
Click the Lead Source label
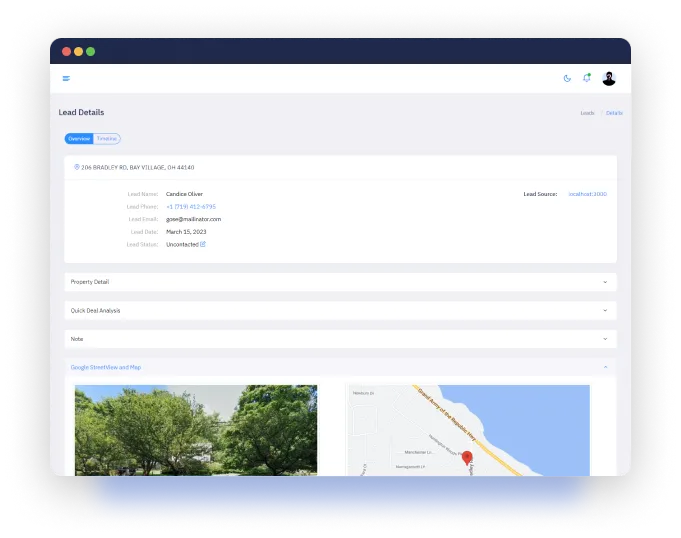tap(540, 194)
